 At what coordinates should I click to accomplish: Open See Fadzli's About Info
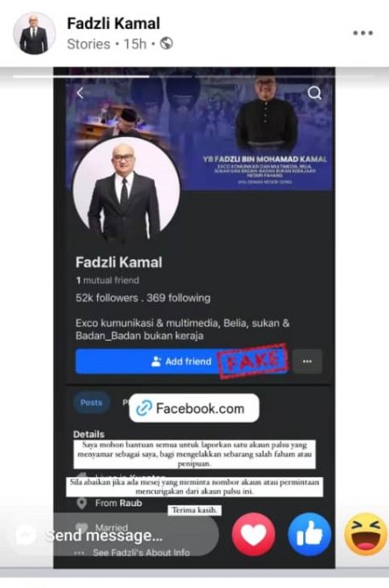click(140, 552)
